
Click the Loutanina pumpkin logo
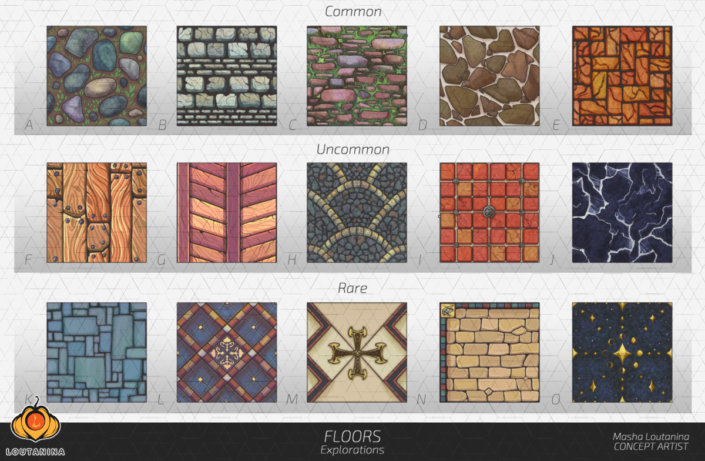click(x=36, y=427)
